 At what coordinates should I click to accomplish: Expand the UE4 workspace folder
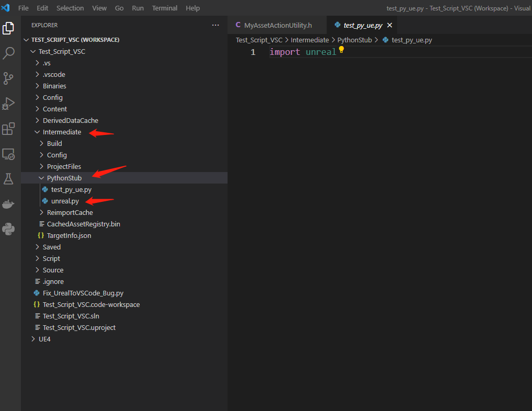[x=33, y=339]
